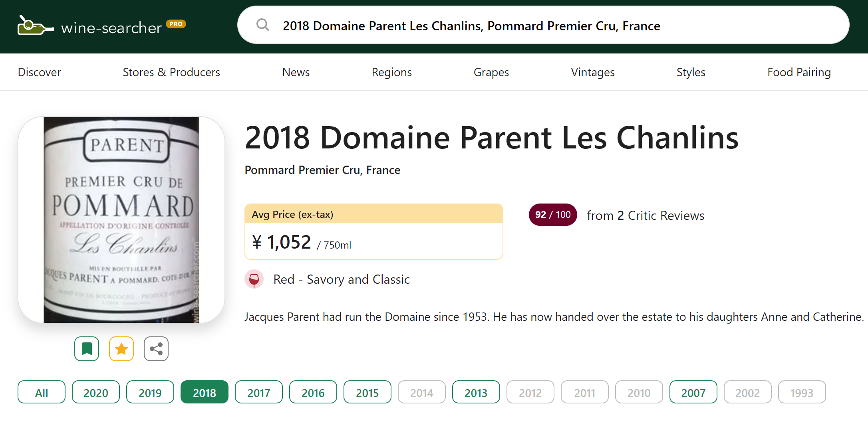
Task: Save wine with the green bookmark icon
Action: 87,349
